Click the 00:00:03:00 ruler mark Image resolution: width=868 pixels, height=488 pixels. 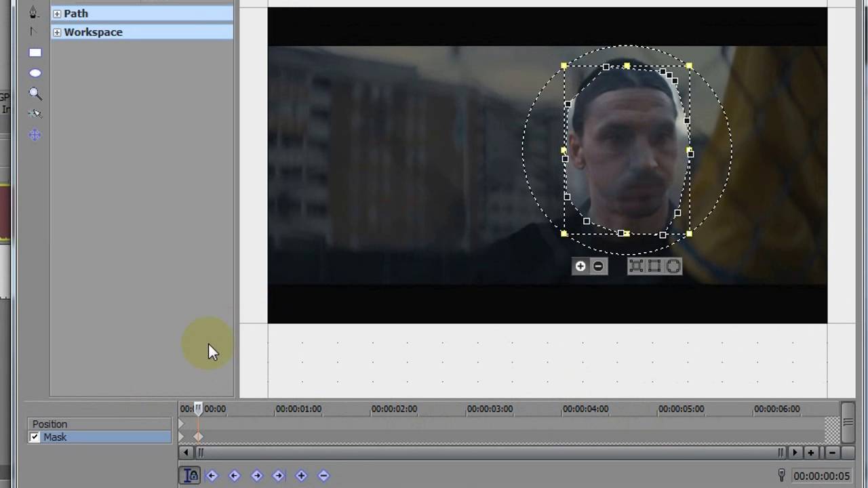(490, 409)
